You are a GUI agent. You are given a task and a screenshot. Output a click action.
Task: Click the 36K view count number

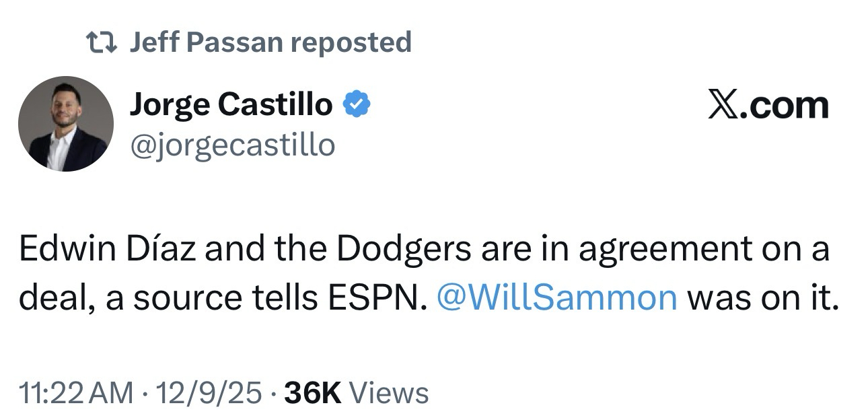(x=313, y=393)
